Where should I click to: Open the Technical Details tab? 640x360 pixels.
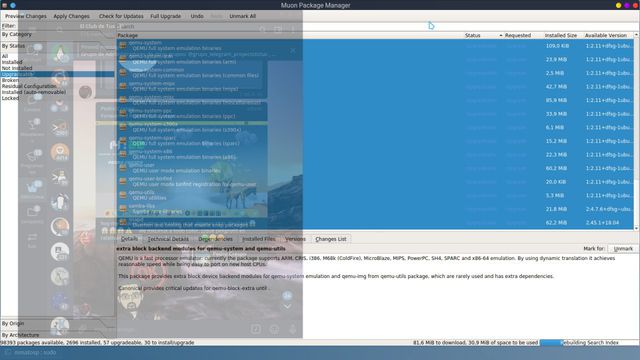(168, 239)
